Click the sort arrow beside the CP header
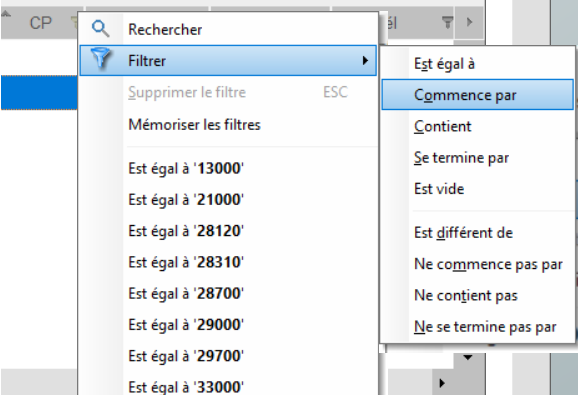The width and height of the screenshot is (578, 395). point(6,15)
